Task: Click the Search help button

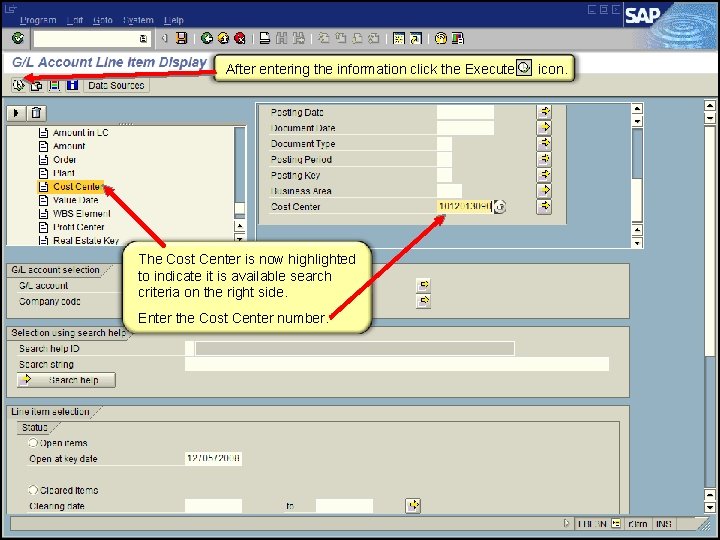Action: 67,380
